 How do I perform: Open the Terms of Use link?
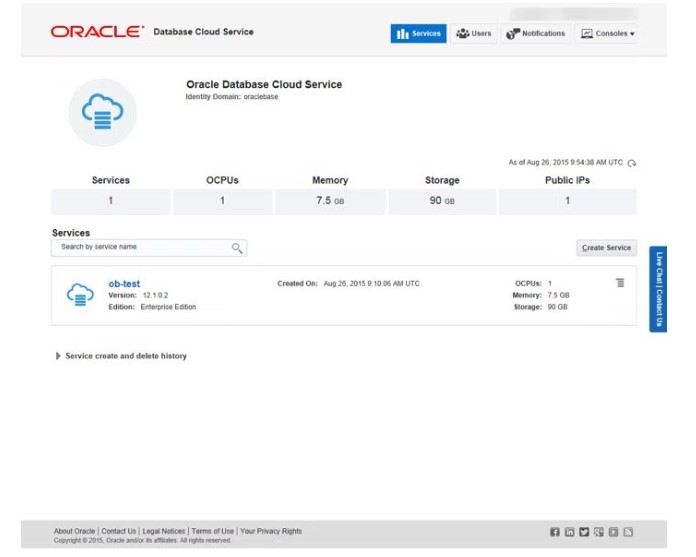[213, 531]
